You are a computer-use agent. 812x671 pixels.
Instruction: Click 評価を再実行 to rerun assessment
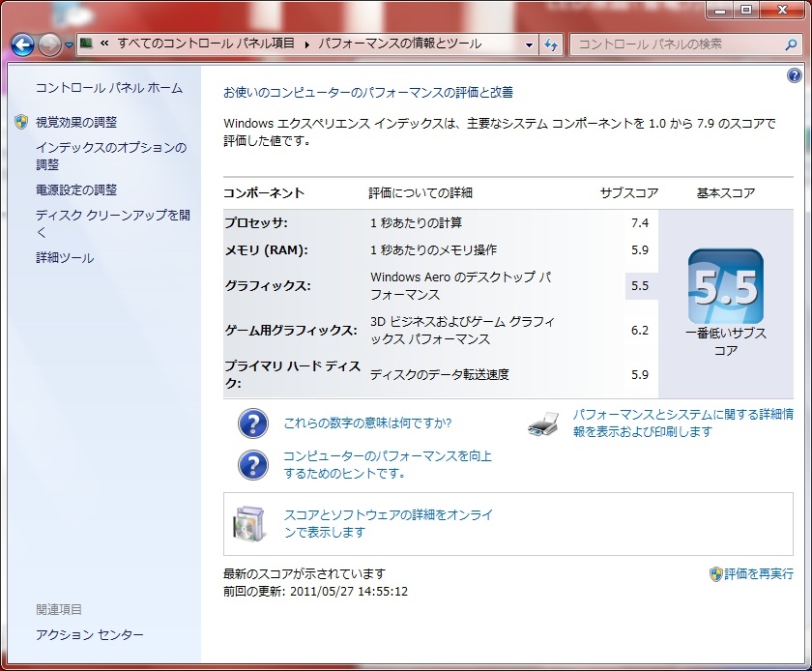[x=758, y=573]
